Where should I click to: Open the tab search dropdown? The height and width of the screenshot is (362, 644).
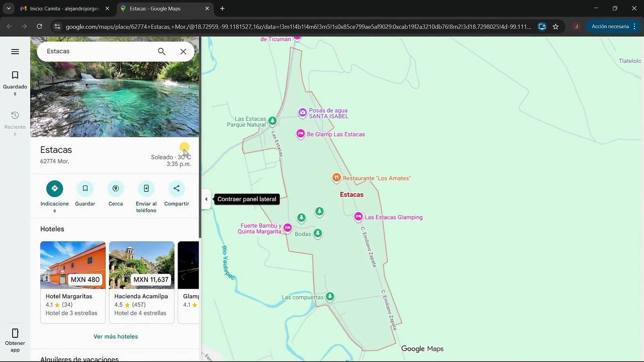coord(9,9)
